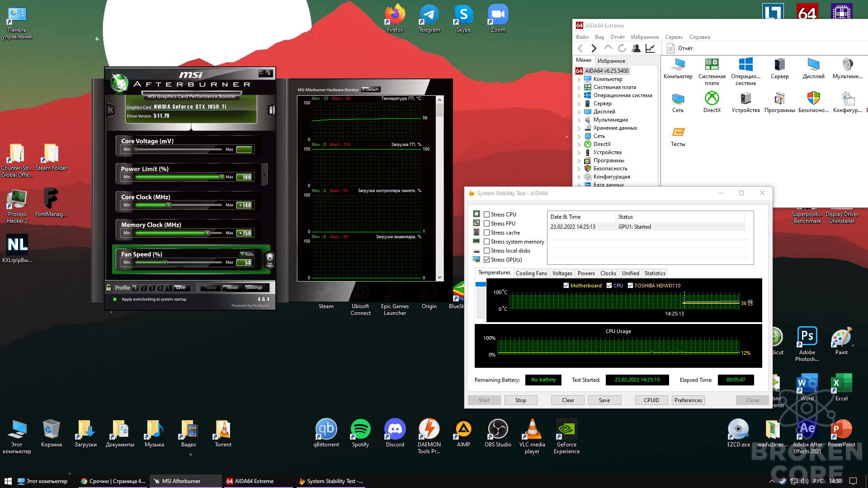Click AIDA64 toolbar refresh icon
Screen dimensions: 868x488
click(622, 48)
